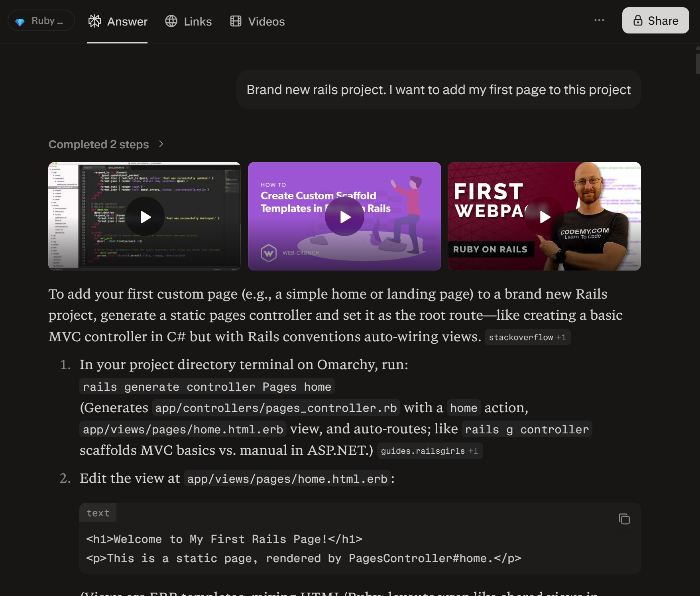Play the Custom Scaffold Templates video
This screenshot has width=700, height=596.
[x=345, y=216]
